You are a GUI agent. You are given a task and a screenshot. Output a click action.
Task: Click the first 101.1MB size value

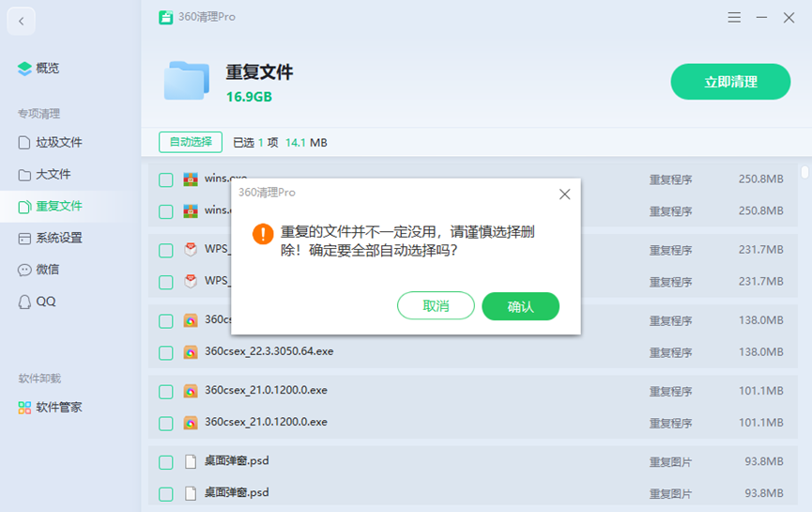pyautogui.click(x=760, y=391)
